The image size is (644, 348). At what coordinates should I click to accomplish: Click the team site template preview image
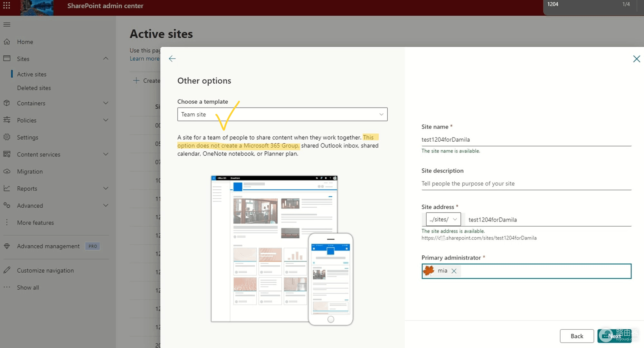point(282,250)
